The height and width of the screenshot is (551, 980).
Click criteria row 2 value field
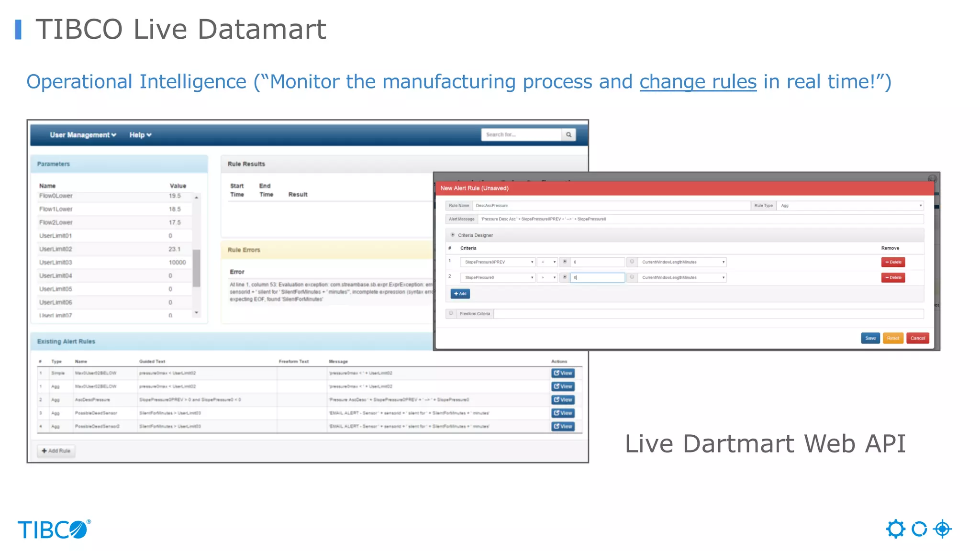coord(598,277)
